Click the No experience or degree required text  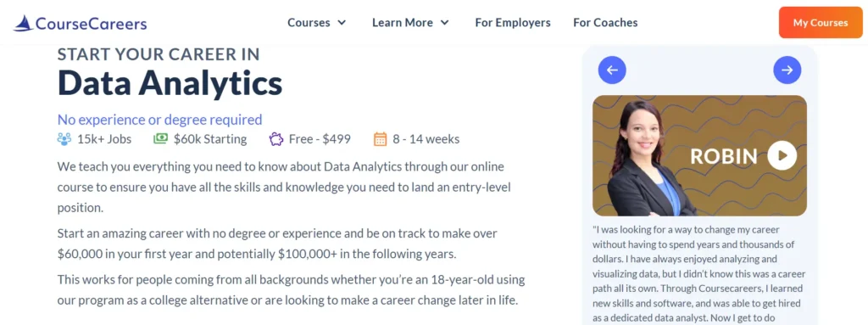[x=160, y=120]
